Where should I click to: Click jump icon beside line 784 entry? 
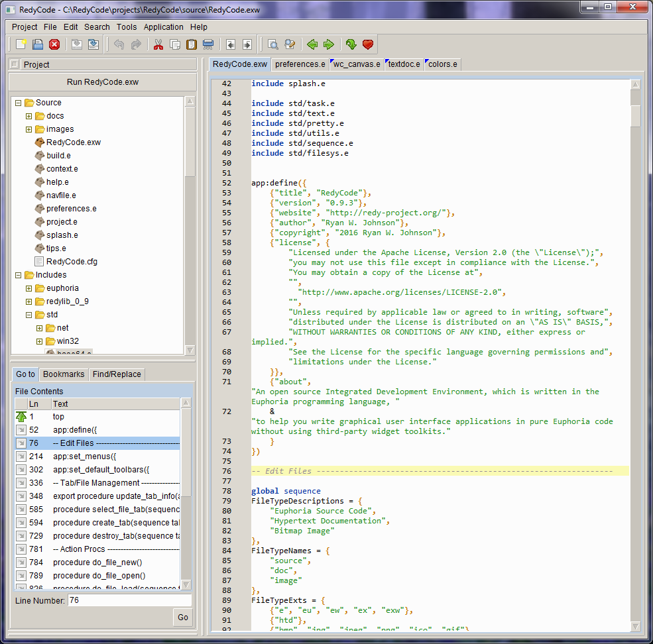pos(21,563)
